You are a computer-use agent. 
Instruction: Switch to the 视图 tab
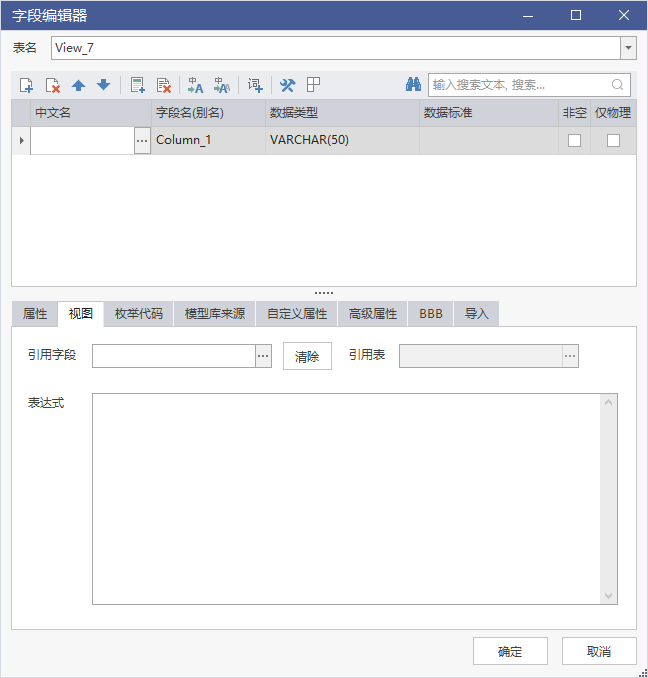pos(80,313)
